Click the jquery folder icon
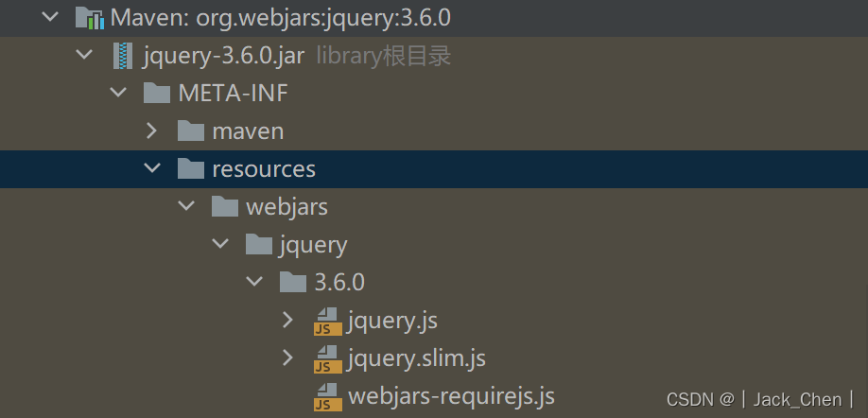The image size is (868, 418). [258, 244]
